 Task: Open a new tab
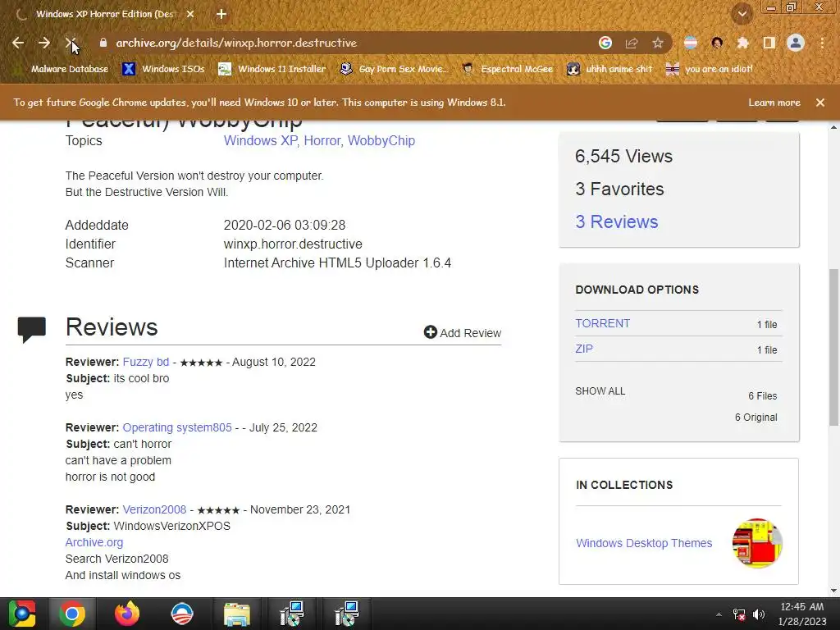[221, 14]
